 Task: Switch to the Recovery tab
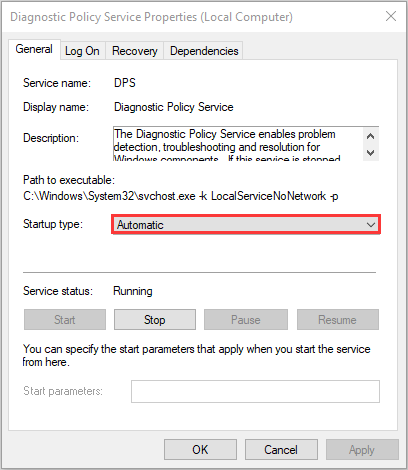tap(135, 51)
